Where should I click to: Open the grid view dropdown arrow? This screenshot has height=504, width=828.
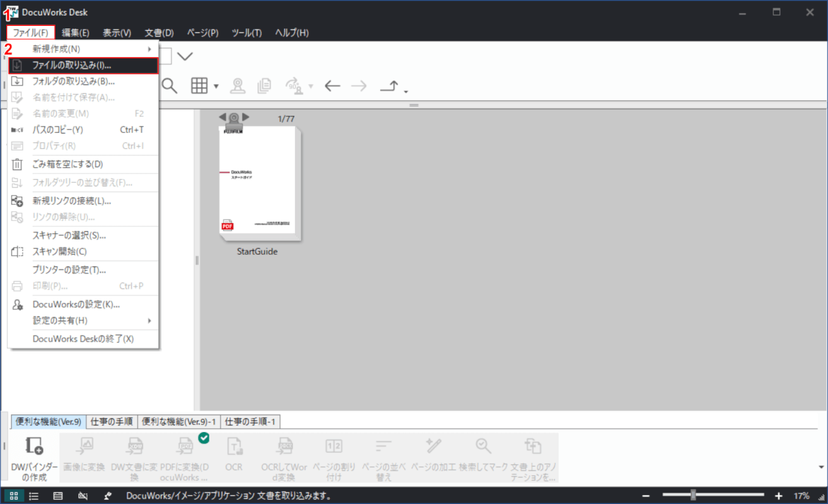[216, 86]
